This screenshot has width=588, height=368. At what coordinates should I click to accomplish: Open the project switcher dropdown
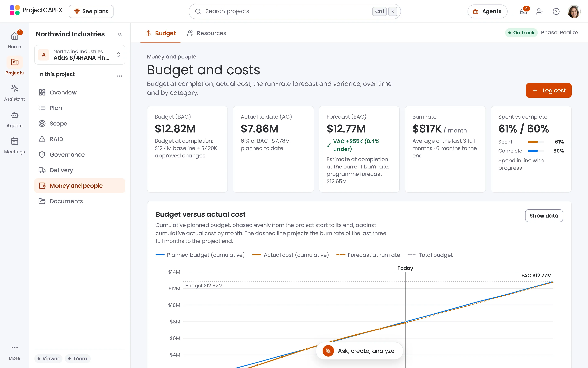click(x=80, y=55)
